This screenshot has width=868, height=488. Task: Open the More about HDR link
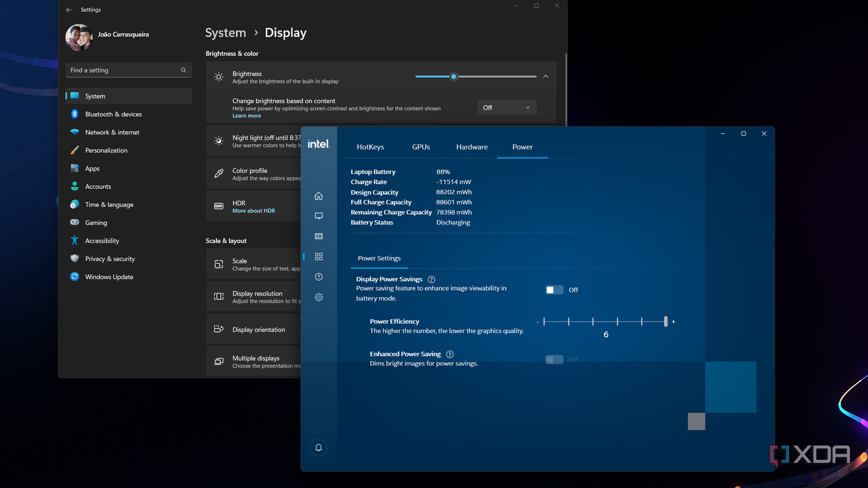253,211
